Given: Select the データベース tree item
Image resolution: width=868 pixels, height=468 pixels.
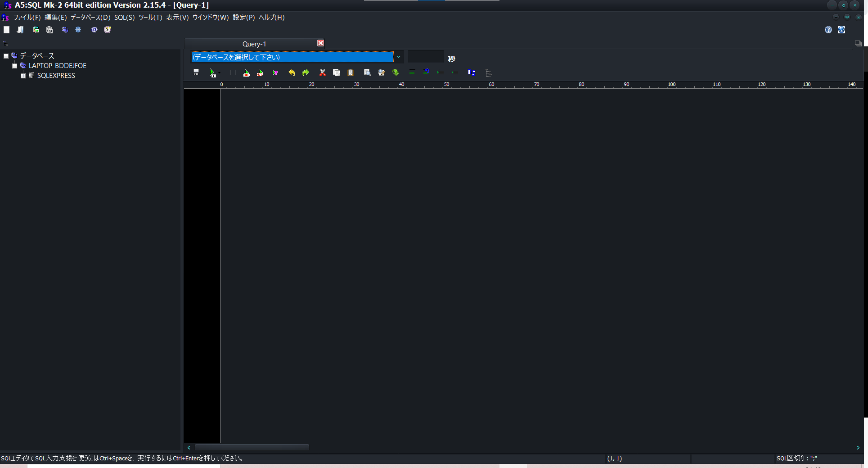Looking at the screenshot, I should [x=37, y=56].
